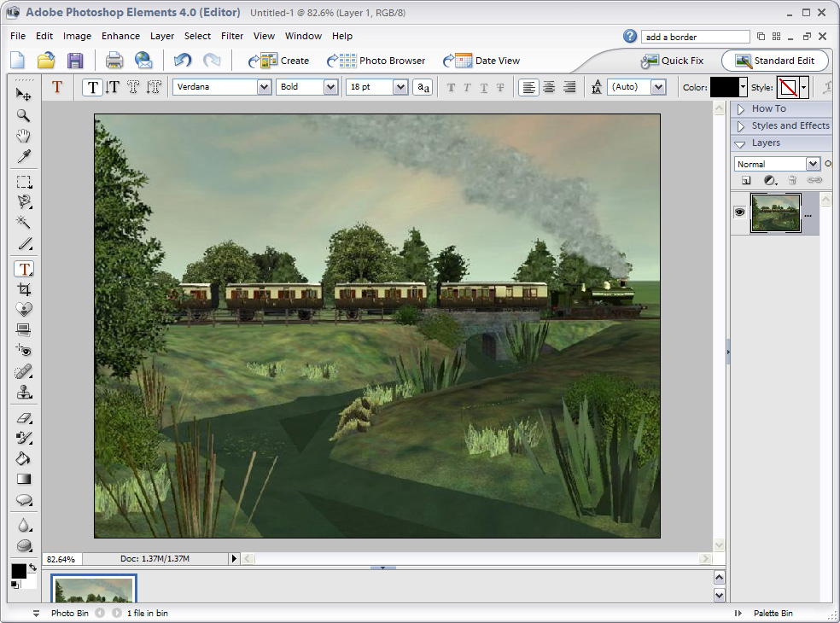Select the Eyedropper tool
Screen dimensions: 840x623
(x=24, y=156)
